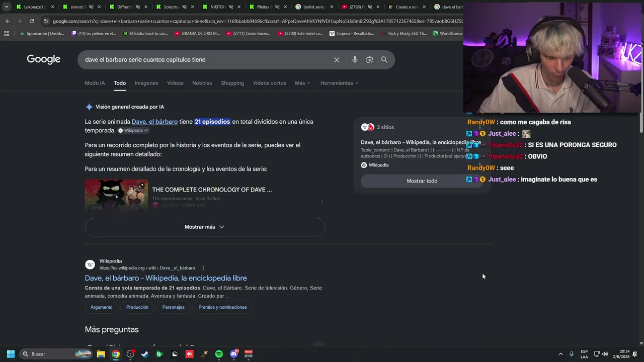Open Discord from the taskbar

point(234,354)
